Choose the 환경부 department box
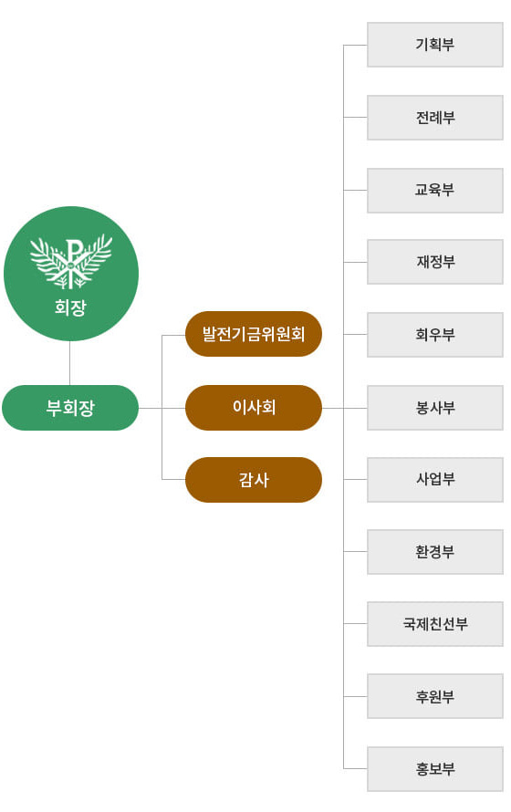Image resolution: width=511 pixels, height=812 pixels. pyautogui.click(x=435, y=551)
